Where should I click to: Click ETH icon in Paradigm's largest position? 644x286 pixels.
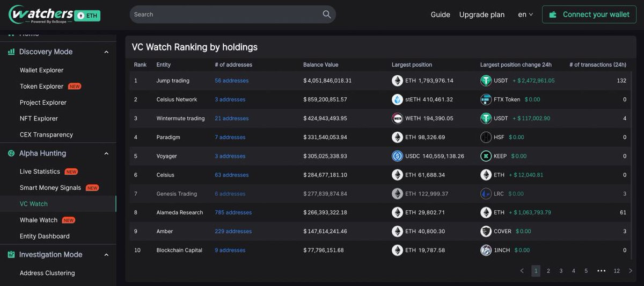pos(397,137)
